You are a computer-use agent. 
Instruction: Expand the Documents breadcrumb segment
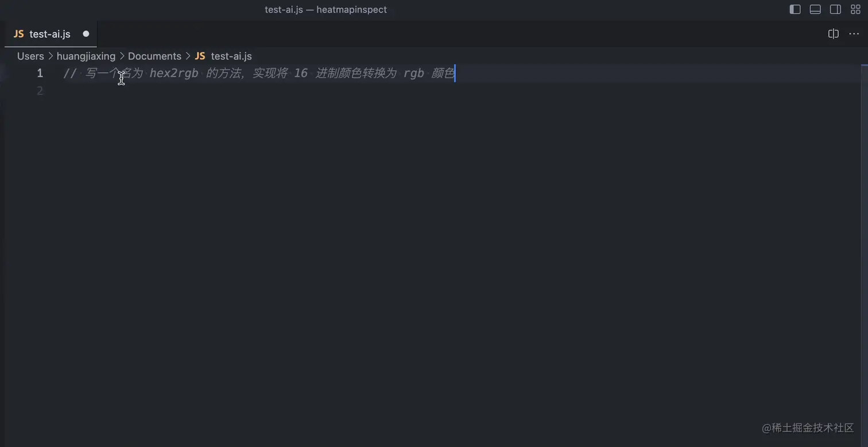[154, 56]
